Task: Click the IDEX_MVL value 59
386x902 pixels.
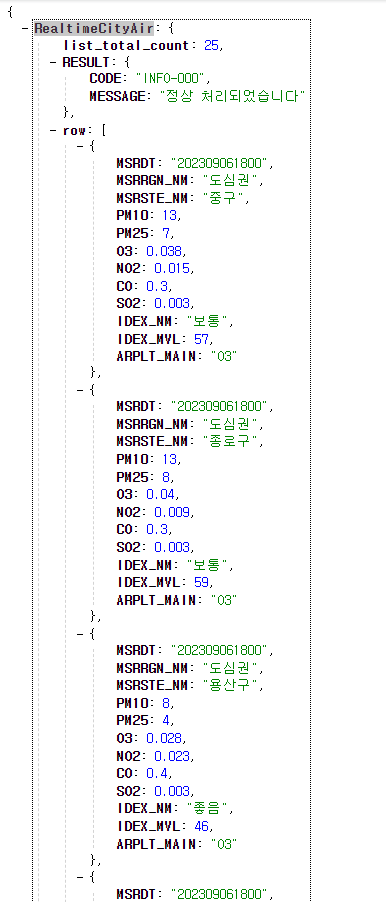Action: (x=201, y=583)
